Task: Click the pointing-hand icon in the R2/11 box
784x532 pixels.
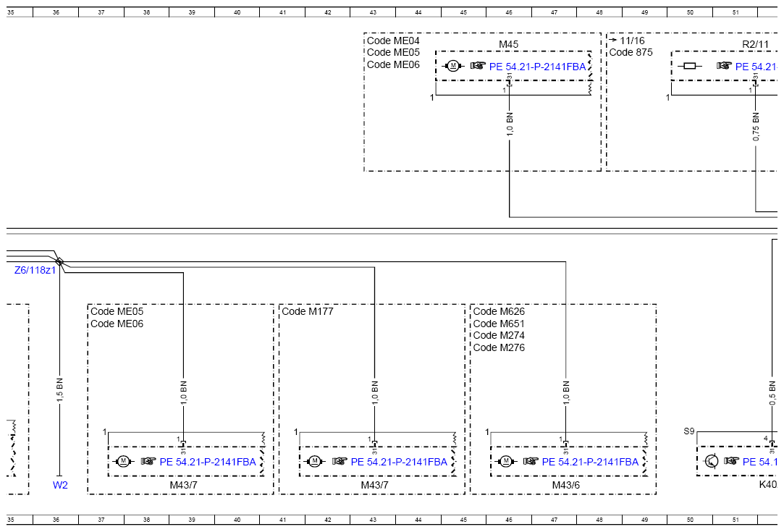Action: pos(724,65)
